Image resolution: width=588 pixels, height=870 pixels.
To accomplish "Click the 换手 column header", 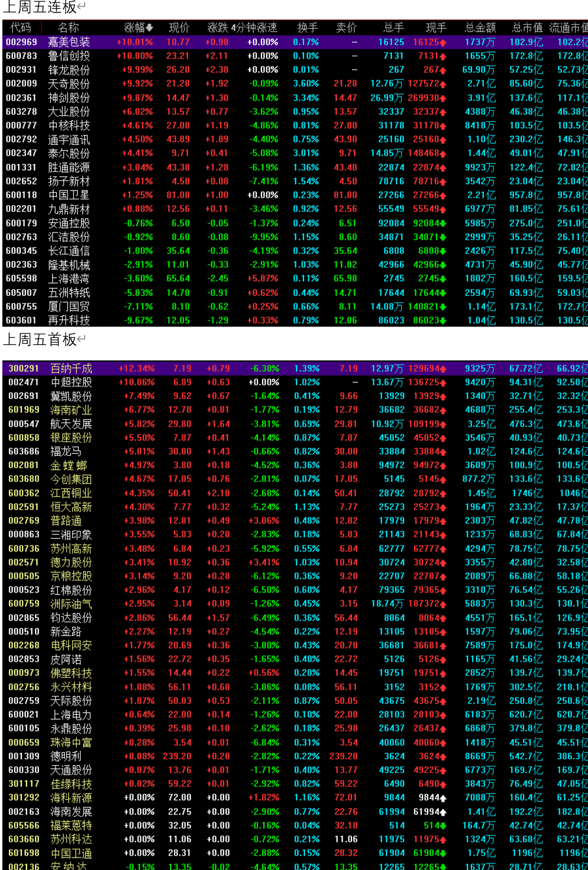I will pyautogui.click(x=307, y=28).
